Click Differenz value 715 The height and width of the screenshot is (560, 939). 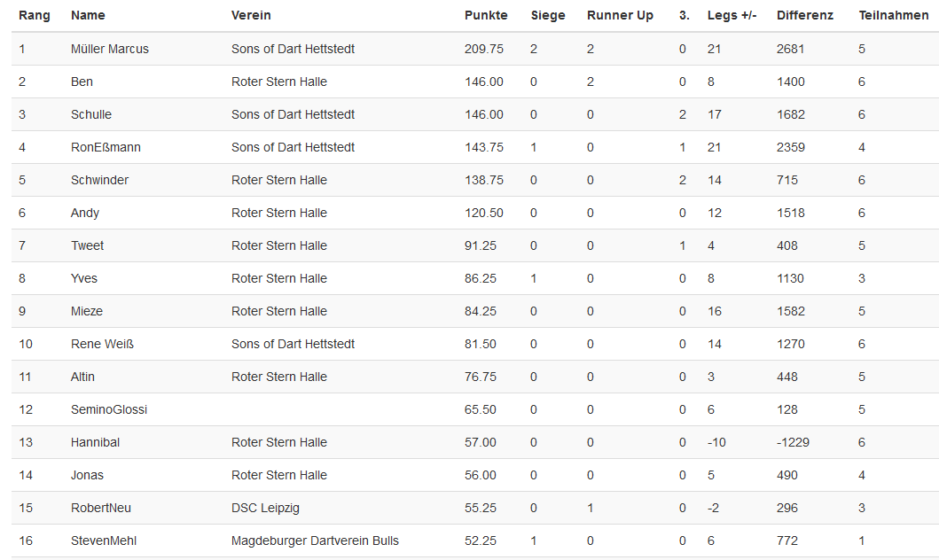click(786, 180)
